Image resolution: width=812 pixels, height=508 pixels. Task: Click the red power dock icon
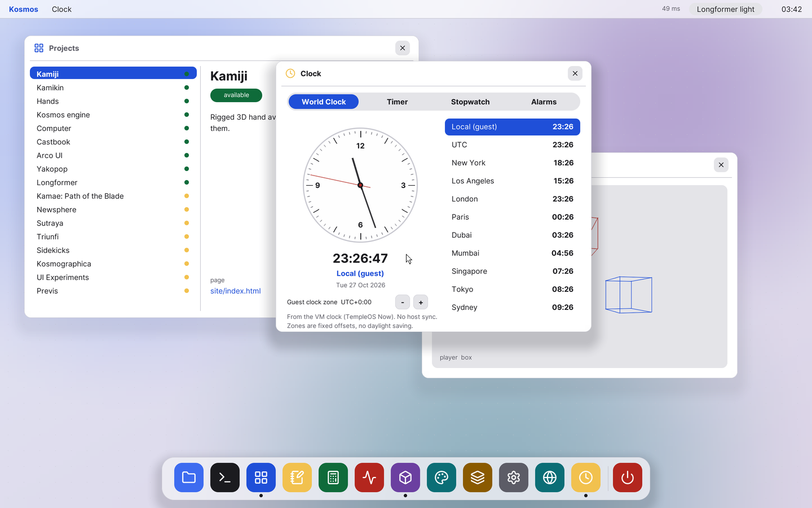pos(628,478)
